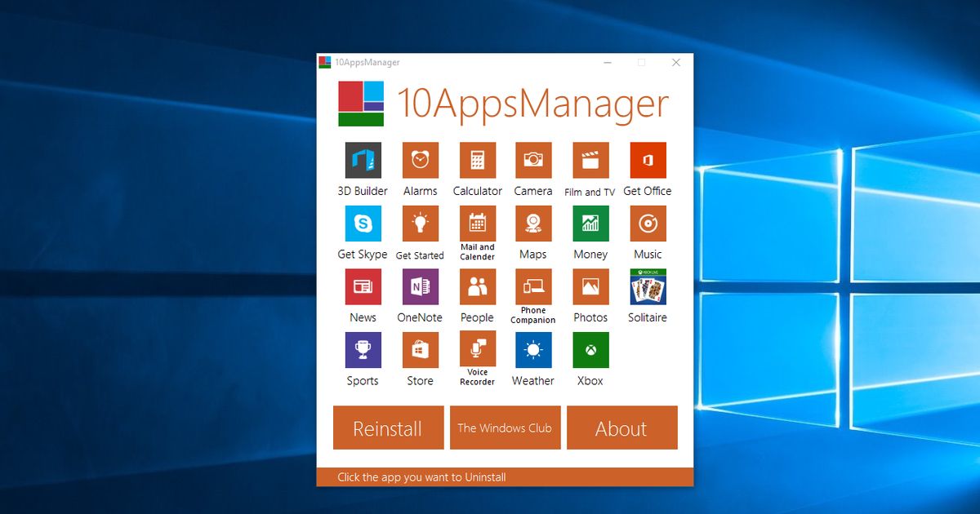Click the About button
The height and width of the screenshot is (514, 980).
click(x=622, y=428)
